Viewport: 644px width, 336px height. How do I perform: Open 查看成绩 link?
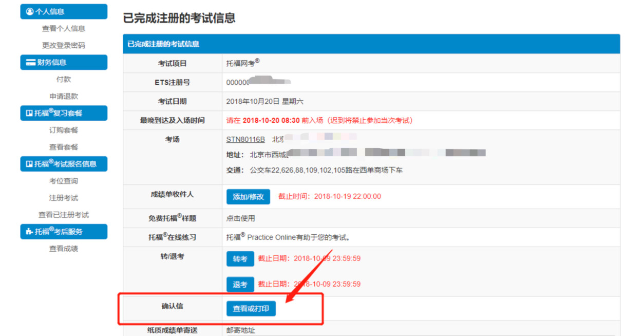(64, 249)
